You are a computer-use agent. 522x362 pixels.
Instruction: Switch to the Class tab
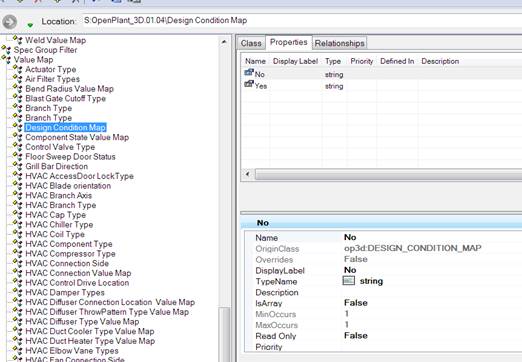pyautogui.click(x=251, y=43)
